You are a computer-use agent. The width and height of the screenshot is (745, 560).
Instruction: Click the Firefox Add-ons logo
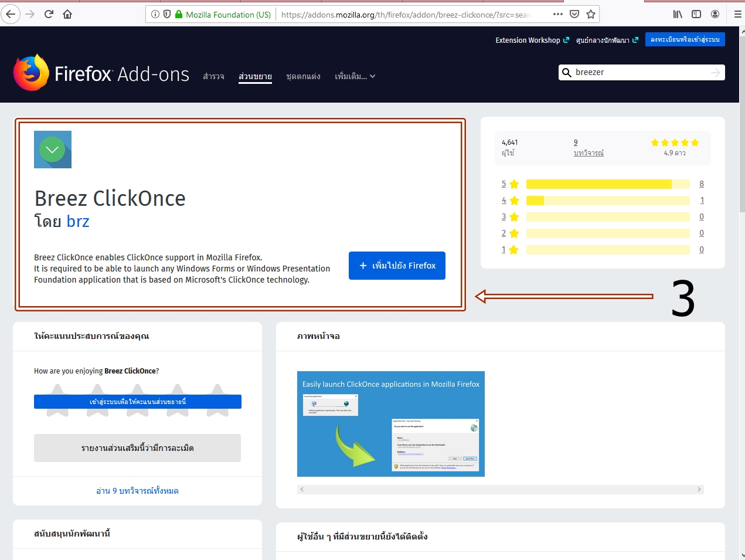click(101, 73)
